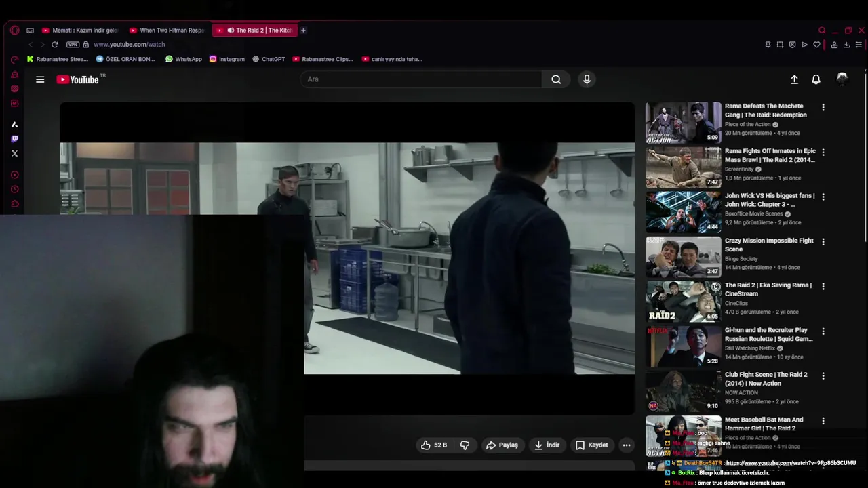Open the ChatGPT bookmark
This screenshot has width=868, height=488.
pyautogui.click(x=269, y=59)
